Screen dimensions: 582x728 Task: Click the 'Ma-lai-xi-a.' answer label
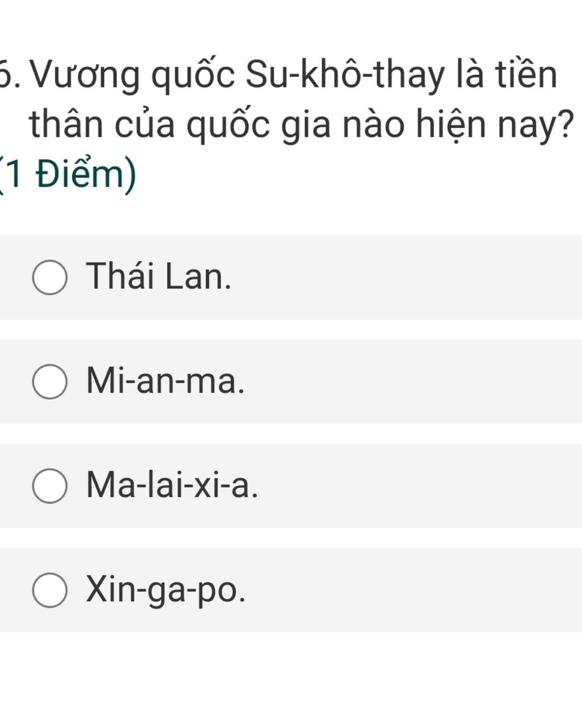[172, 485]
